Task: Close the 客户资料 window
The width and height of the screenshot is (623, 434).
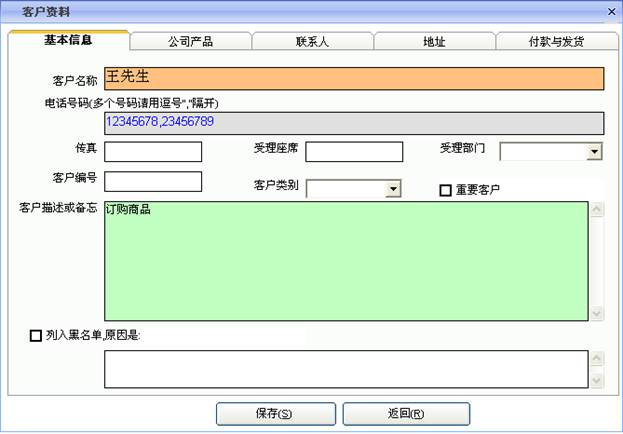Action: [612, 12]
